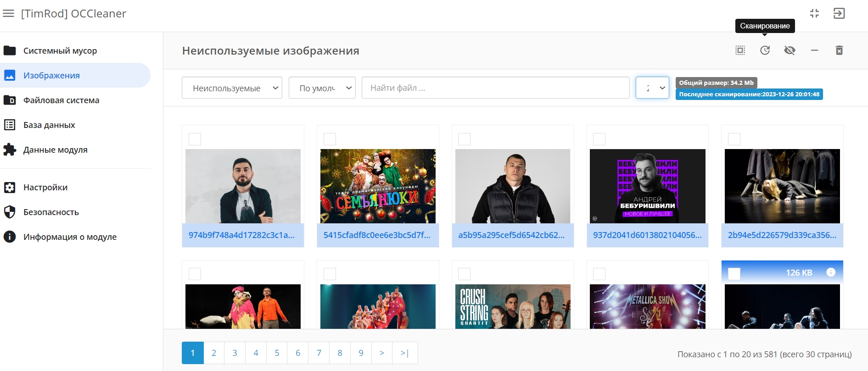Viewport: 868px width, 371px height.
Task: Go to Файловая система section
Action: point(61,100)
